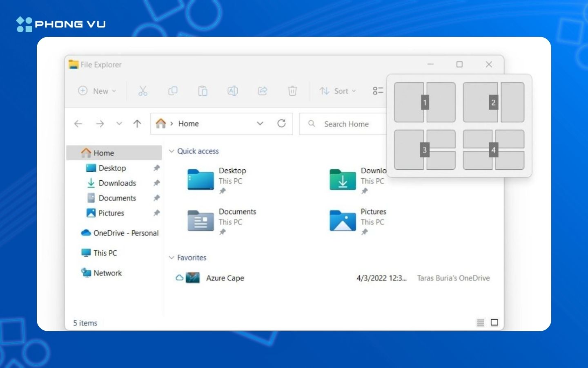The height and width of the screenshot is (368, 588).
Task: Click the Share icon in toolbar
Action: [x=263, y=91]
